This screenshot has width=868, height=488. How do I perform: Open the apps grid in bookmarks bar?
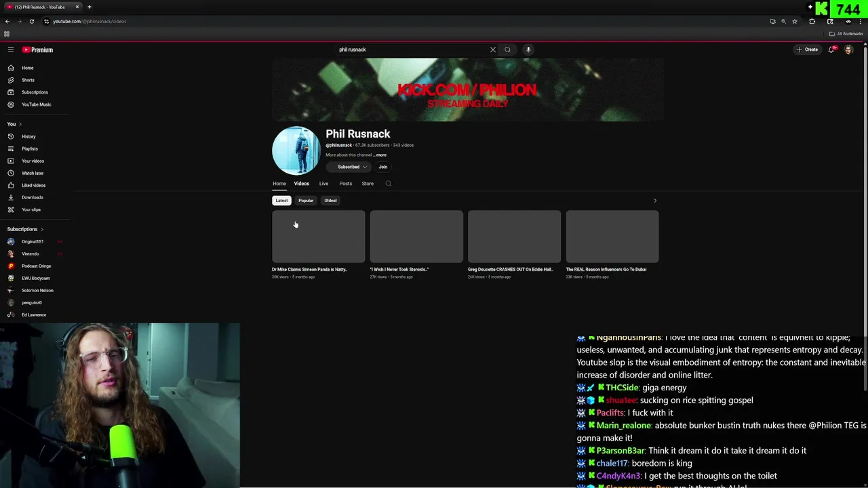7,34
